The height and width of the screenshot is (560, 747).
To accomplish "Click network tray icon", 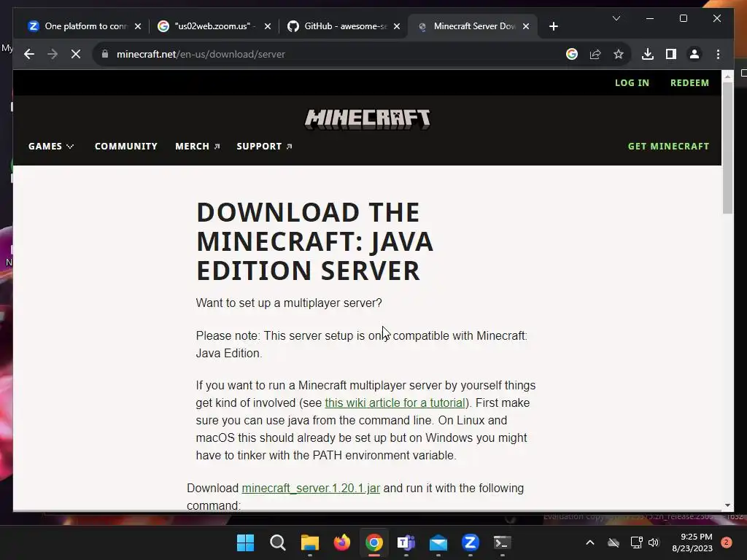I will coord(636,542).
